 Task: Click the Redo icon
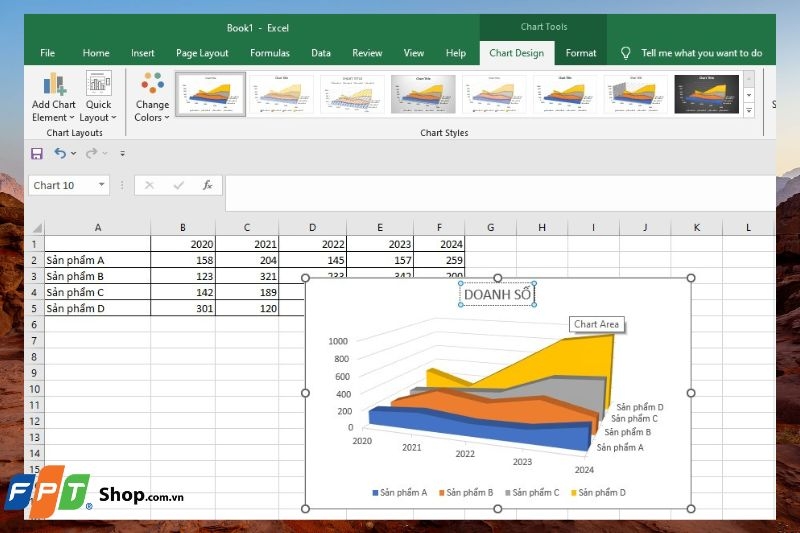pos(91,153)
